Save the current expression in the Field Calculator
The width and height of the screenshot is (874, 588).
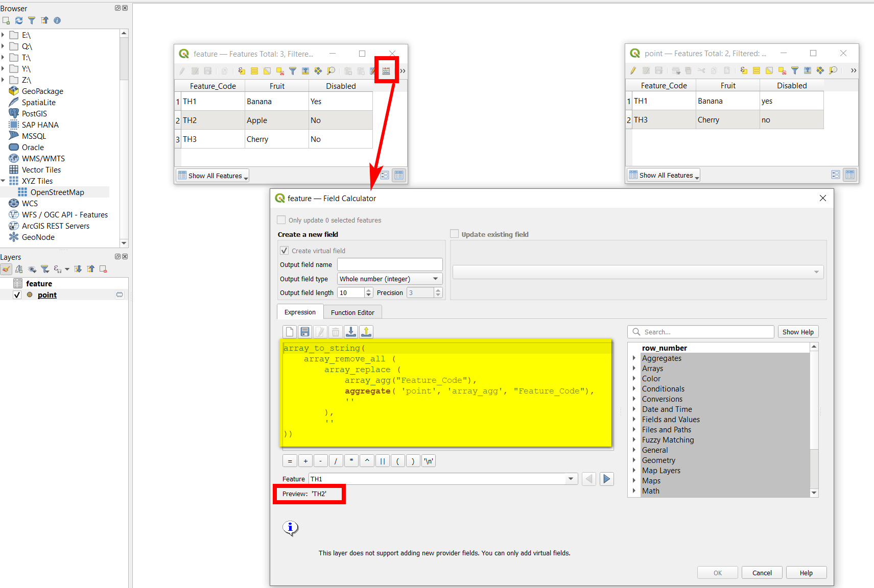pos(305,332)
